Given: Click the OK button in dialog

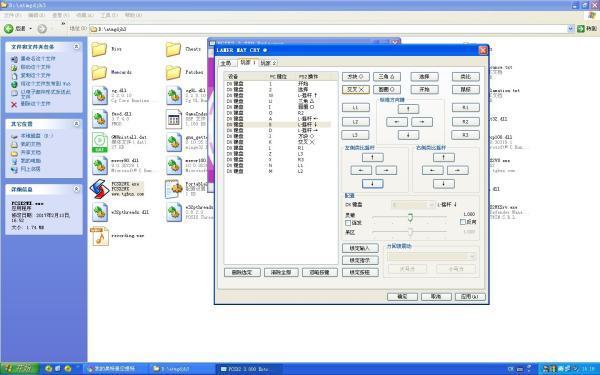Looking at the screenshot, I should point(402,297).
